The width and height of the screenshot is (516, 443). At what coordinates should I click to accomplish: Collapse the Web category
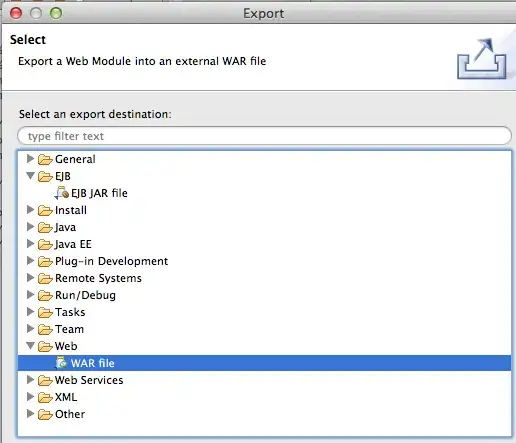tap(30, 346)
